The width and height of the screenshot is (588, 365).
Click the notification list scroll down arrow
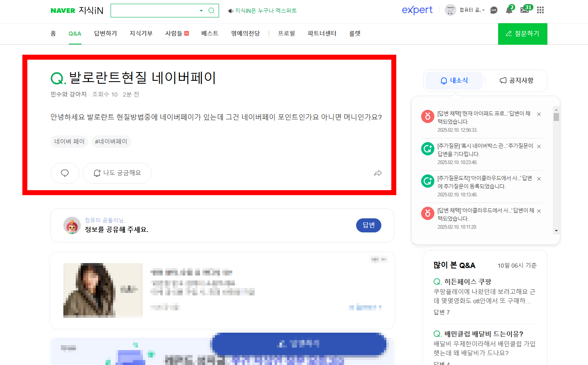coord(556,231)
